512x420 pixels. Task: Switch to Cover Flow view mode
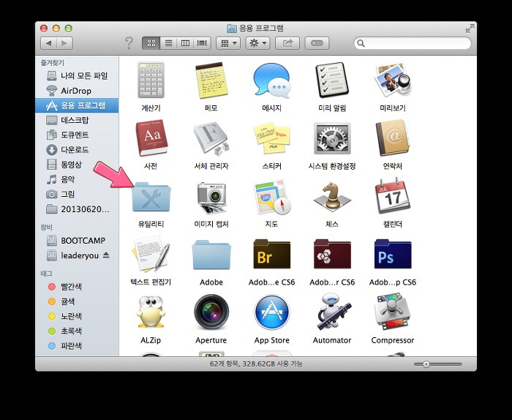click(x=203, y=43)
